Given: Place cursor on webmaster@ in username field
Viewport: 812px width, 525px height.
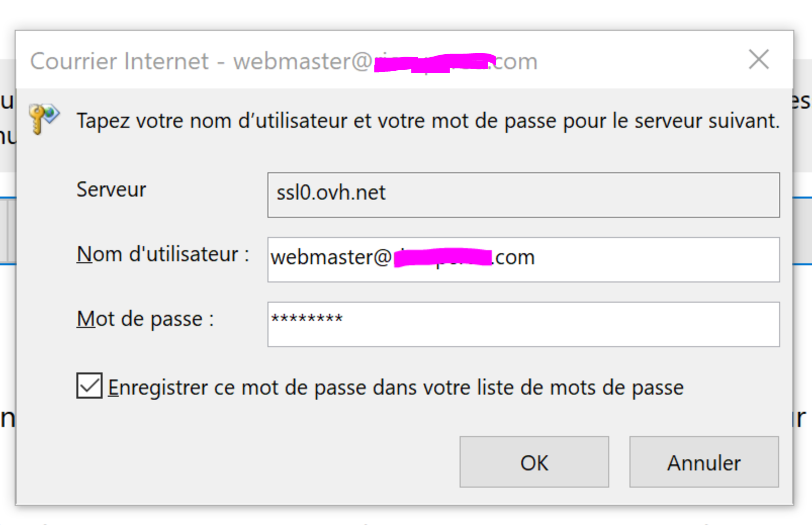Looking at the screenshot, I should (332, 257).
